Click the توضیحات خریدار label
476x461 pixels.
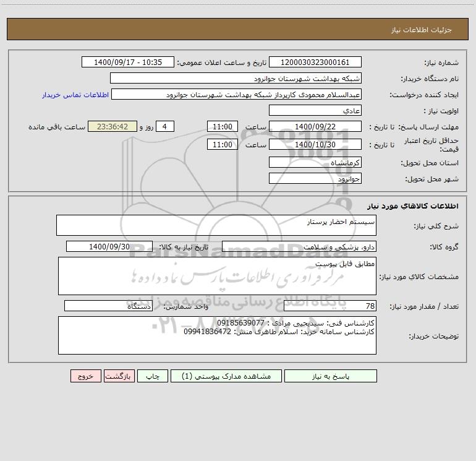[x=434, y=336]
